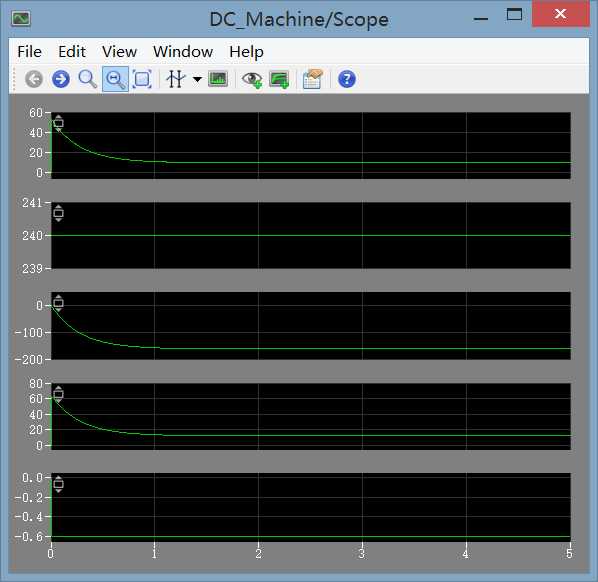Click the back navigation arrow icon
Screen dimensions: 598x582
click(x=34, y=79)
